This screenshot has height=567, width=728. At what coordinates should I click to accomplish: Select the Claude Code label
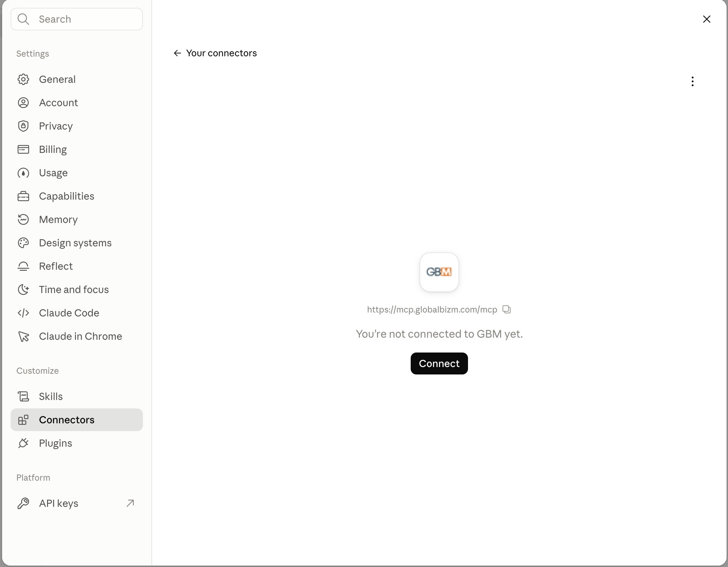click(69, 313)
